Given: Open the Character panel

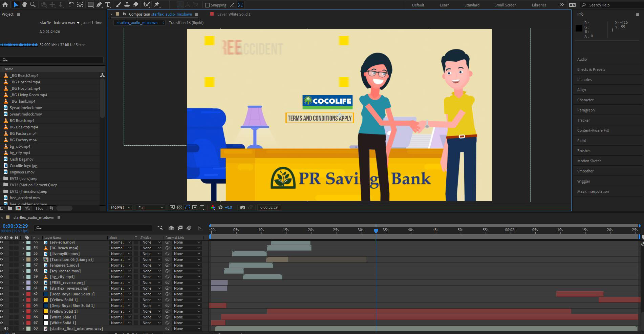Looking at the screenshot, I should [585, 100].
